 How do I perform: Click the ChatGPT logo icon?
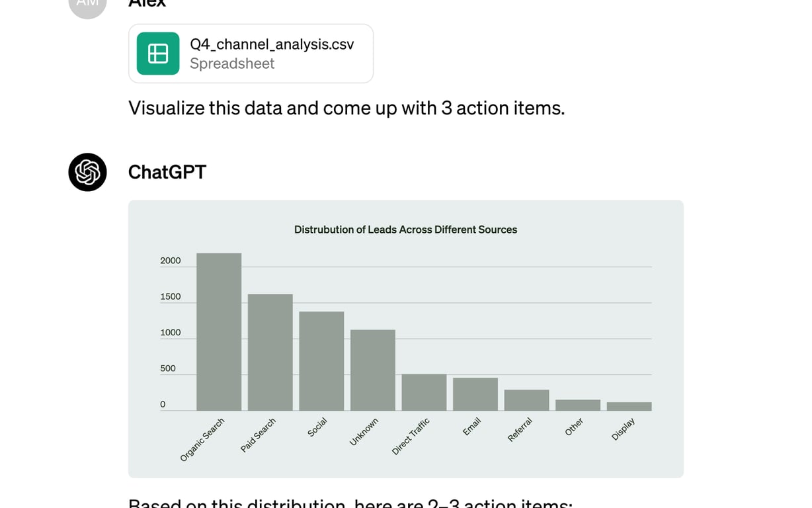click(87, 172)
